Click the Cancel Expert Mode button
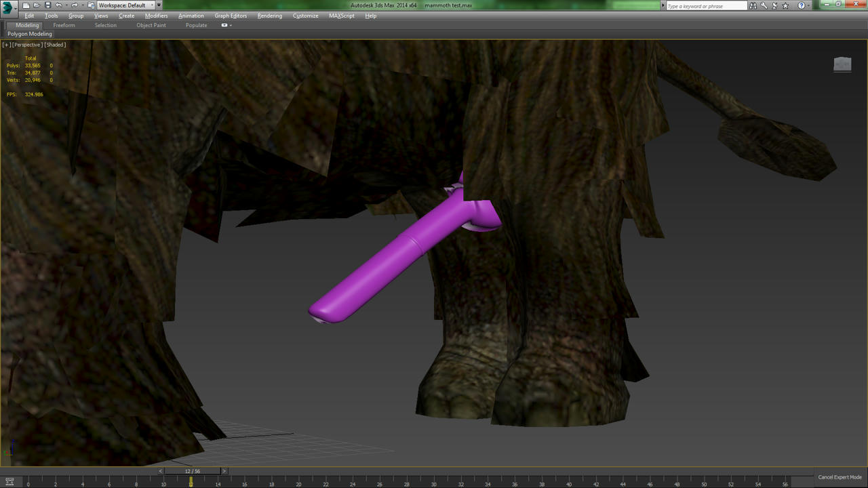The width and height of the screenshot is (868, 488). click(840, 477)
